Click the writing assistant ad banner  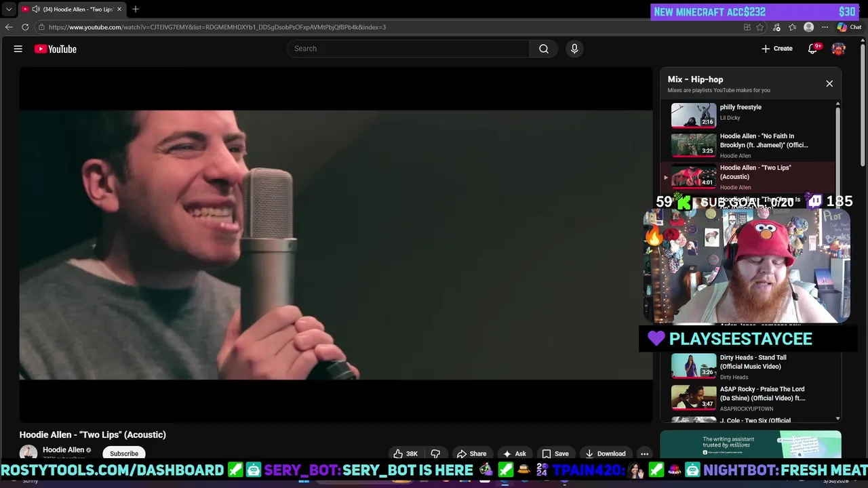click(x=751, y=445)
